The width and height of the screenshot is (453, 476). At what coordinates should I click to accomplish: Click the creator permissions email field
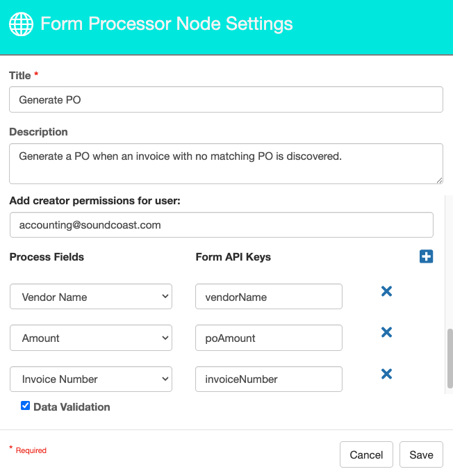[x=221, y=225]
